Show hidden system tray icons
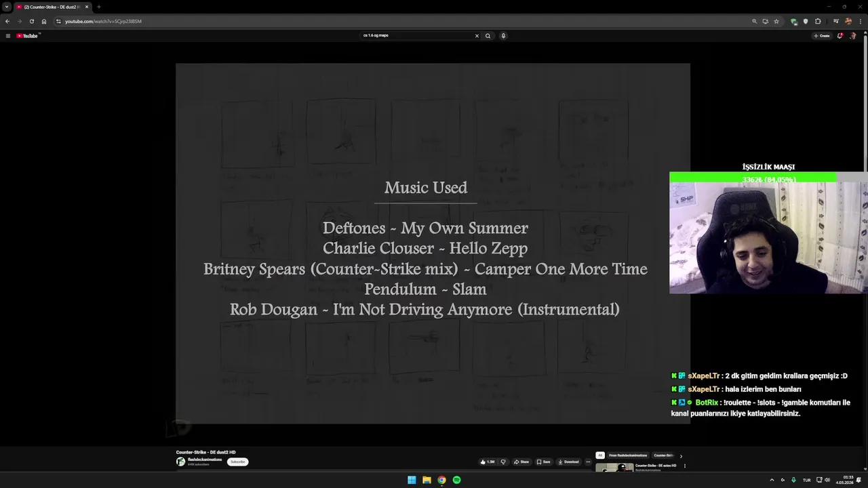Screen dimensions: 868x488 (771, 480)
